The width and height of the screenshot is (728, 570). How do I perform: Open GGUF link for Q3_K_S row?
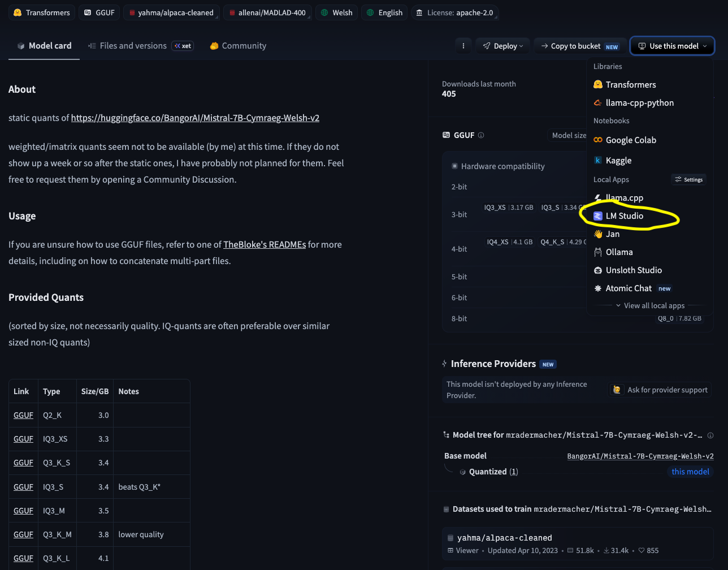[23, 463]
